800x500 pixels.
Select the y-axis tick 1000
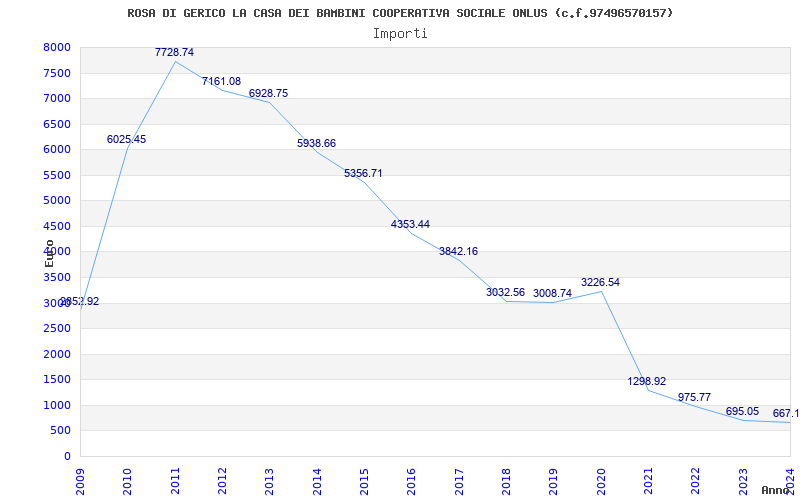(x=57, y=405)
